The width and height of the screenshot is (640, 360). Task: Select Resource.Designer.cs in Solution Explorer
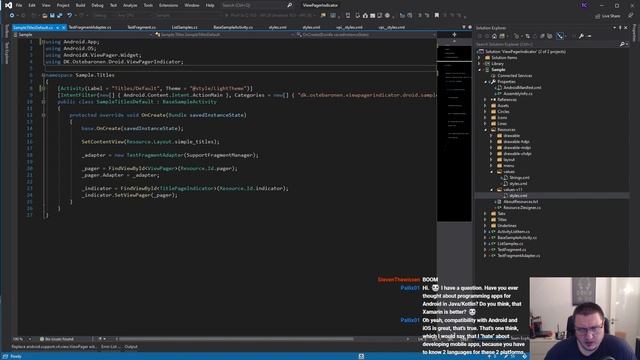[x=522, y=208]
